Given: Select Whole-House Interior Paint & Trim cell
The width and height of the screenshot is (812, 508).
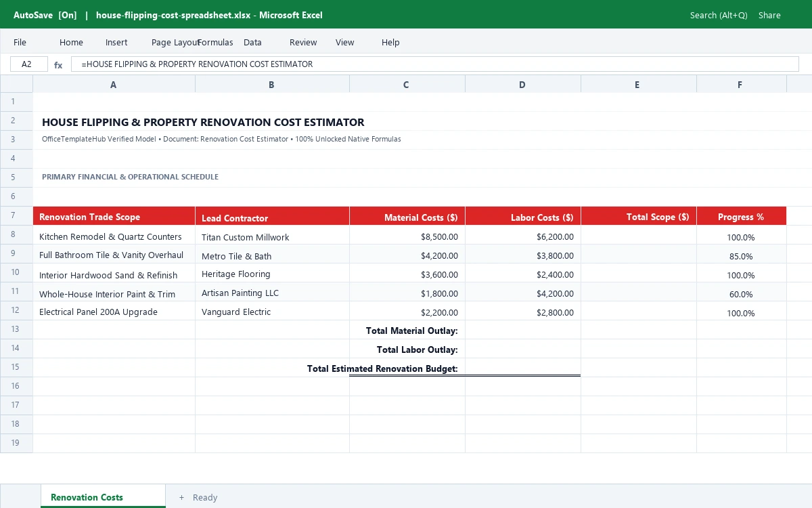Looking at the screenshot, I should click(x=114, y=292).
